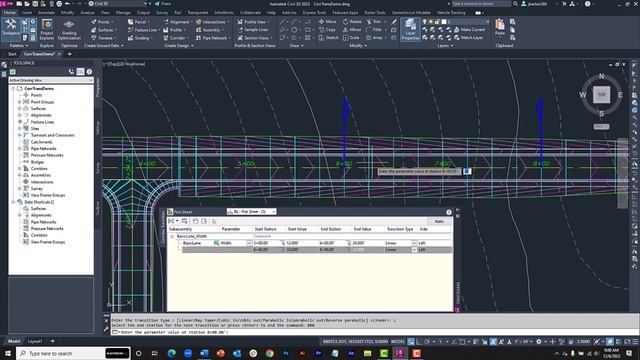Collapse the BasicLane_Width group row

pos(172,236)
